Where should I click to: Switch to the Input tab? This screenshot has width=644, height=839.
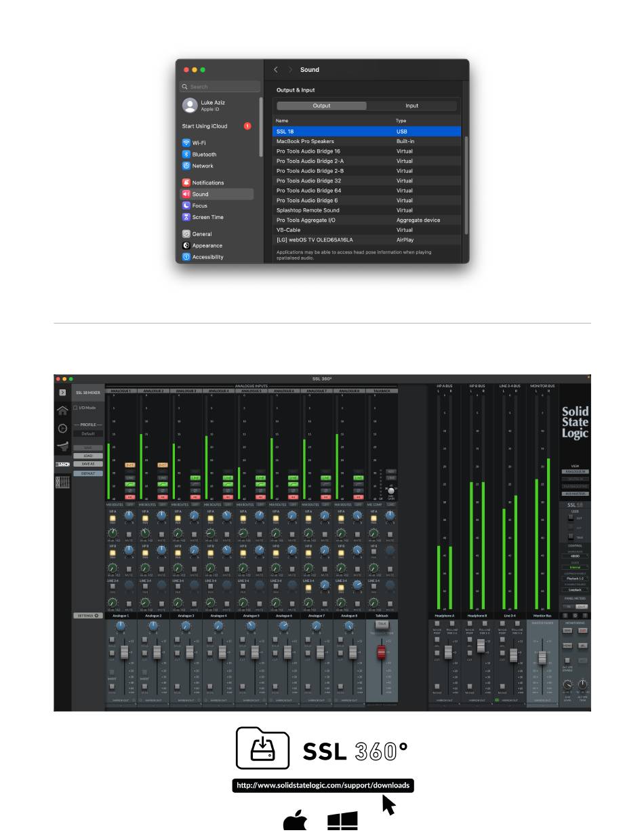[411, 106]
